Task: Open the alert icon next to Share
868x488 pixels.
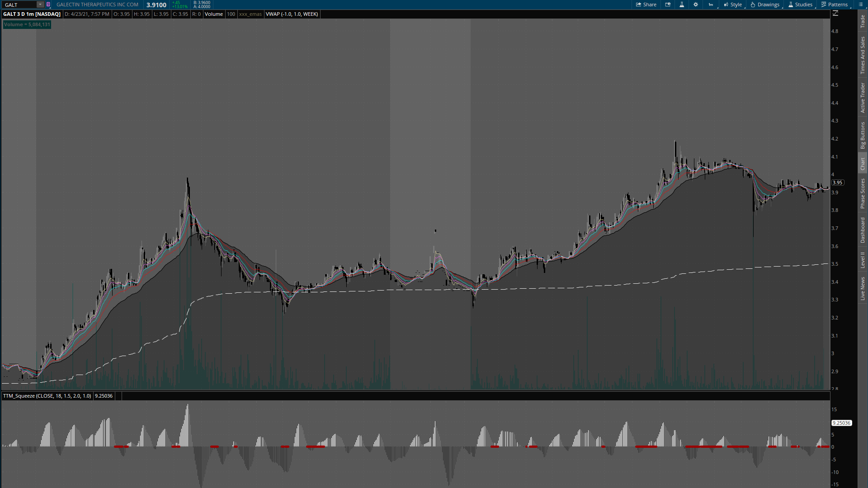Action: tap(668, 5)
